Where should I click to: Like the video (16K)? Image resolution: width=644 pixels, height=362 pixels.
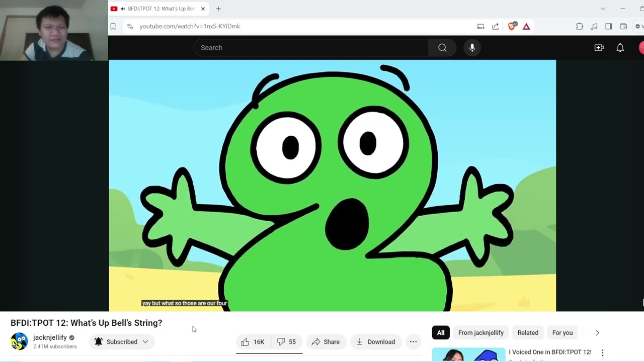[253, 342]
